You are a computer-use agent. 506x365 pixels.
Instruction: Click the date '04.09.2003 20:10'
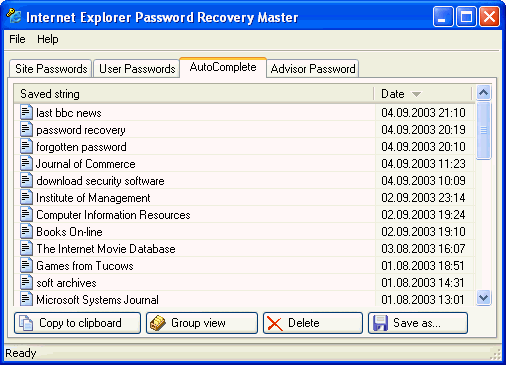point(423,147)
